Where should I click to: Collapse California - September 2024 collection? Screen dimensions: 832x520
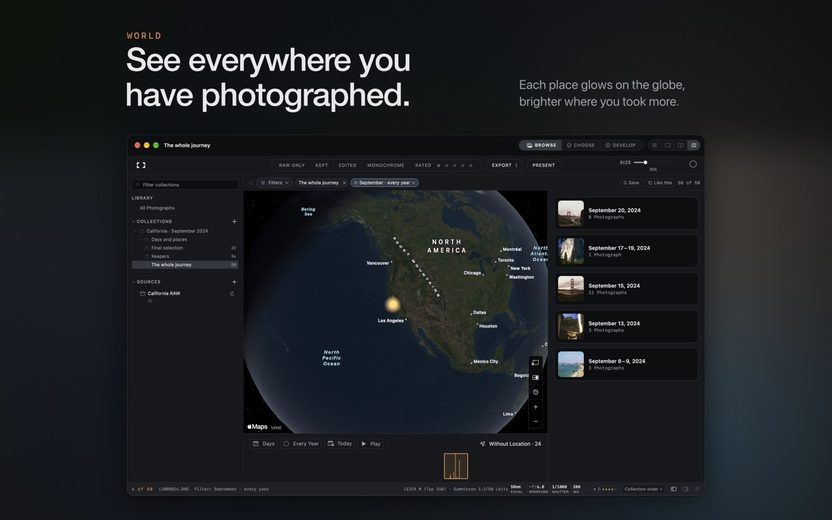[136, 231]
